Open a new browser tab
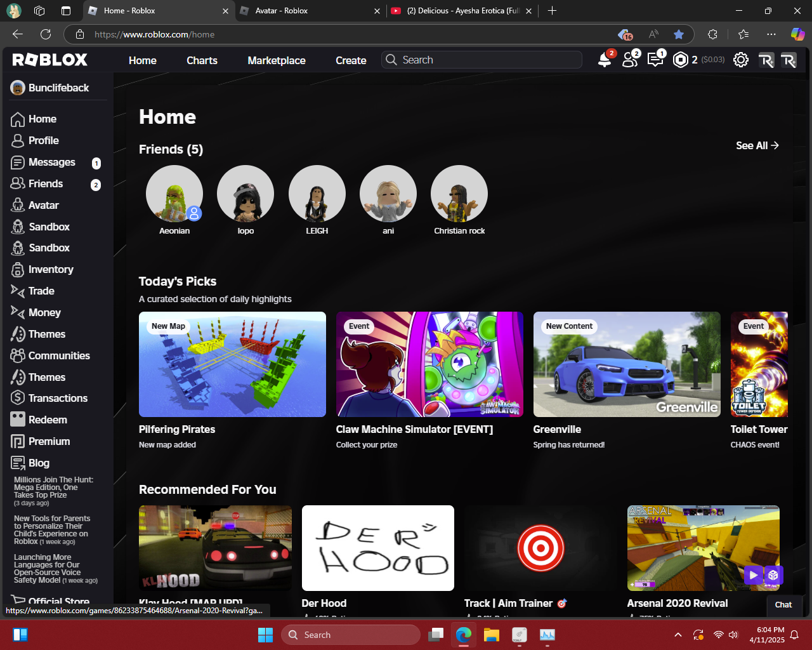Screen dimensions: 812x650 coord(552,11)
